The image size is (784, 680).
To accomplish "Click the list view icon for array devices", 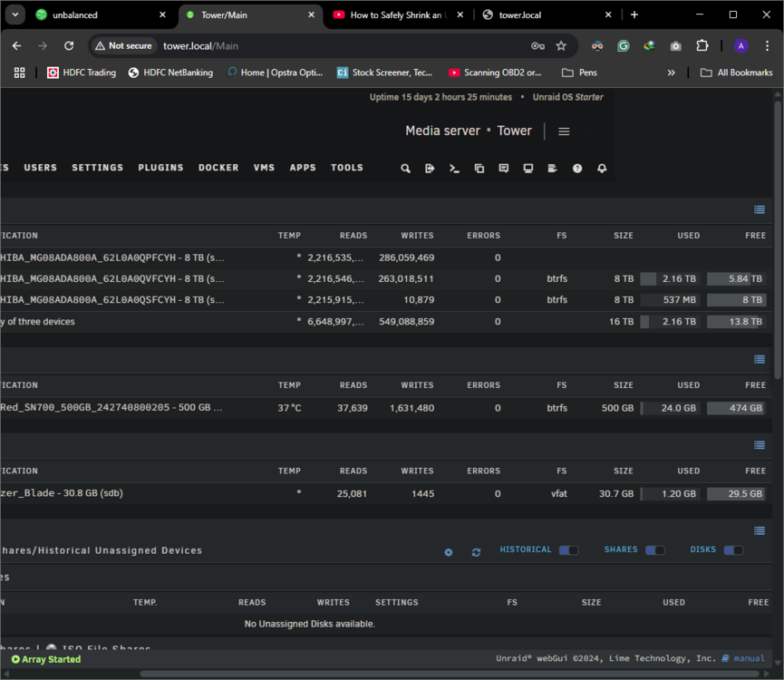I will [759, 209].
